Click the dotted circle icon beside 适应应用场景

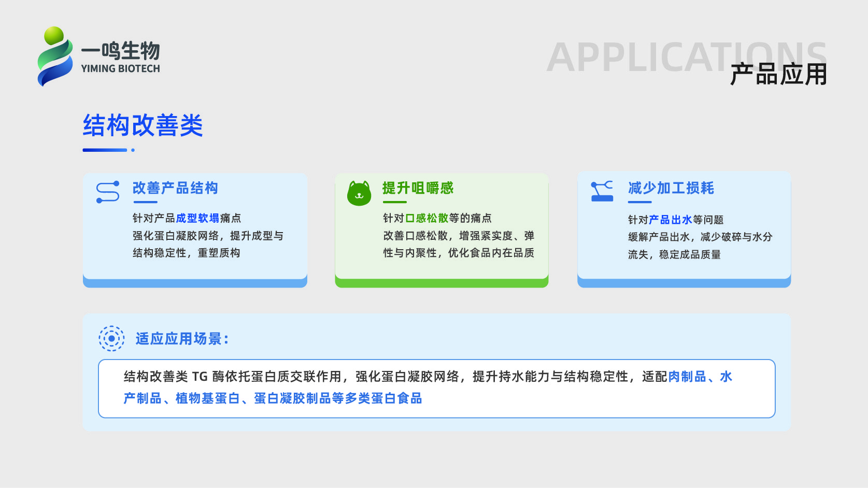click(111, 338)
